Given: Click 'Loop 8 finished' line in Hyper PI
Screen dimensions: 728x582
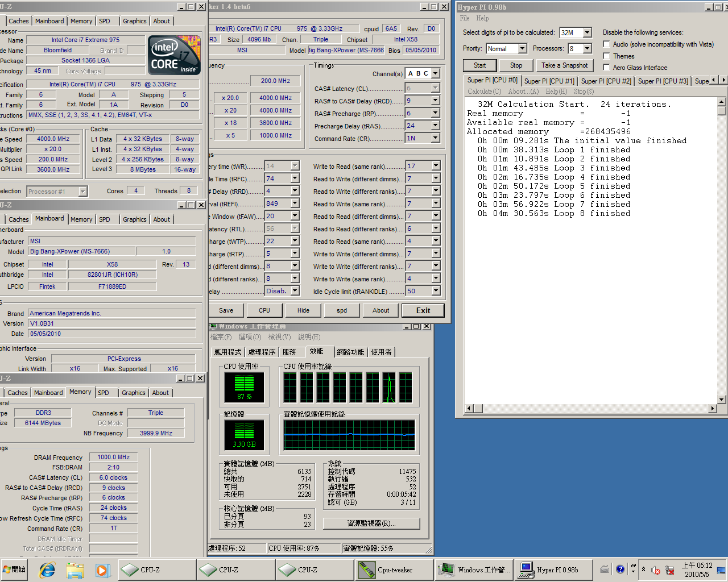Looking at the screenshot, I should pyautogui.click(x=554, y=214).
